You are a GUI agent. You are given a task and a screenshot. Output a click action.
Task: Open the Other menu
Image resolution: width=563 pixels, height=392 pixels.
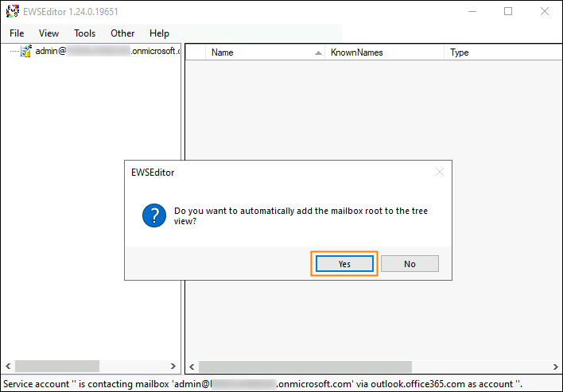(x=122, y=33)
